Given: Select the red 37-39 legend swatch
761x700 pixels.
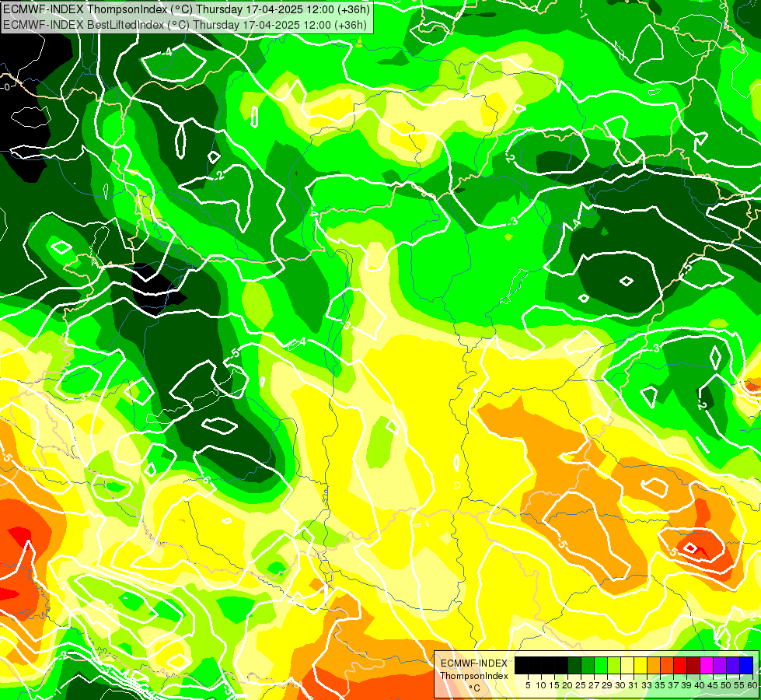Looking at the screenshot, I should tap(680, 666).
